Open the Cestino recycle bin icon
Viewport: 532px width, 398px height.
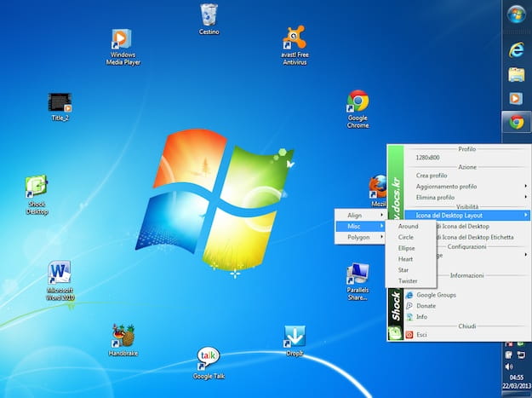point(209,17)
